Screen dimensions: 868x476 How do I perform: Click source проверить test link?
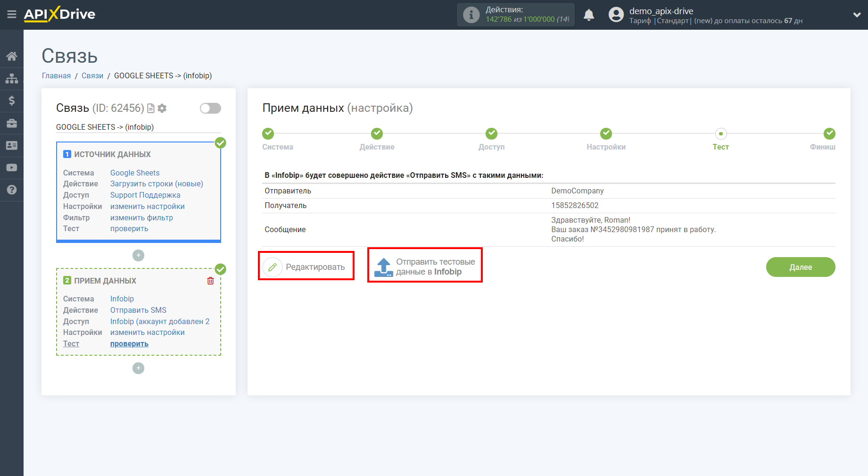coord(129,228)
